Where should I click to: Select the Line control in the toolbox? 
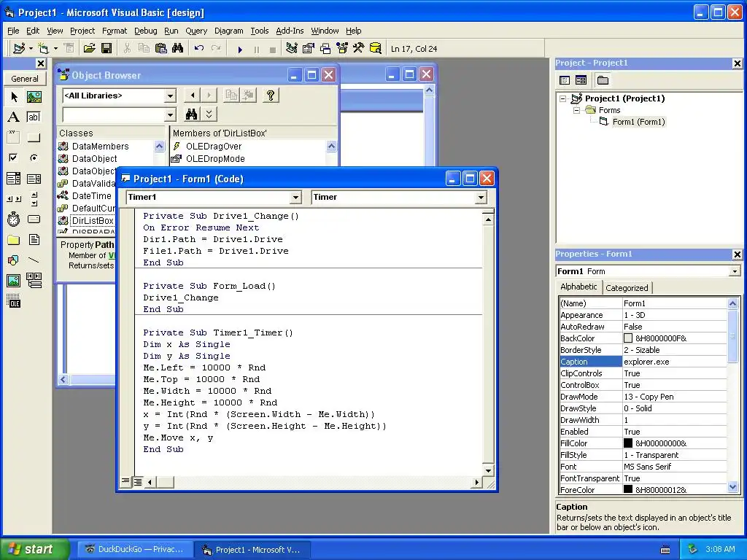click(x=34, y=260)
